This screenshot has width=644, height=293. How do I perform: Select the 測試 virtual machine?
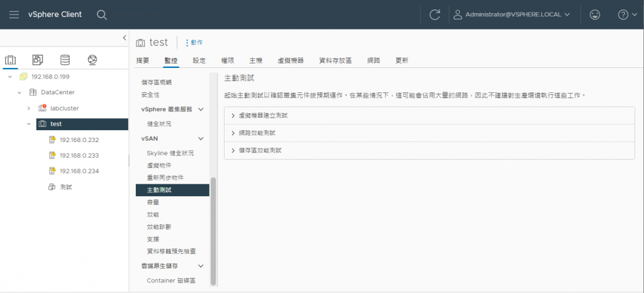click(65, 187)
